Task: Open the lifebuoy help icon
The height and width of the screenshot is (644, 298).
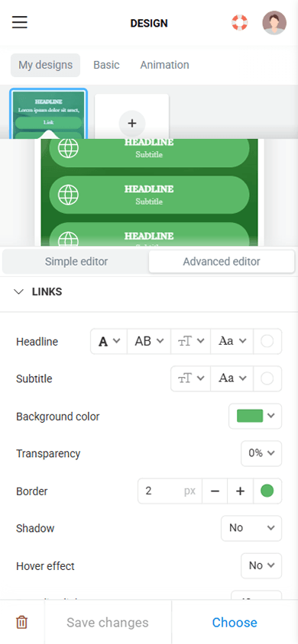Action: (x=239, y=23)
